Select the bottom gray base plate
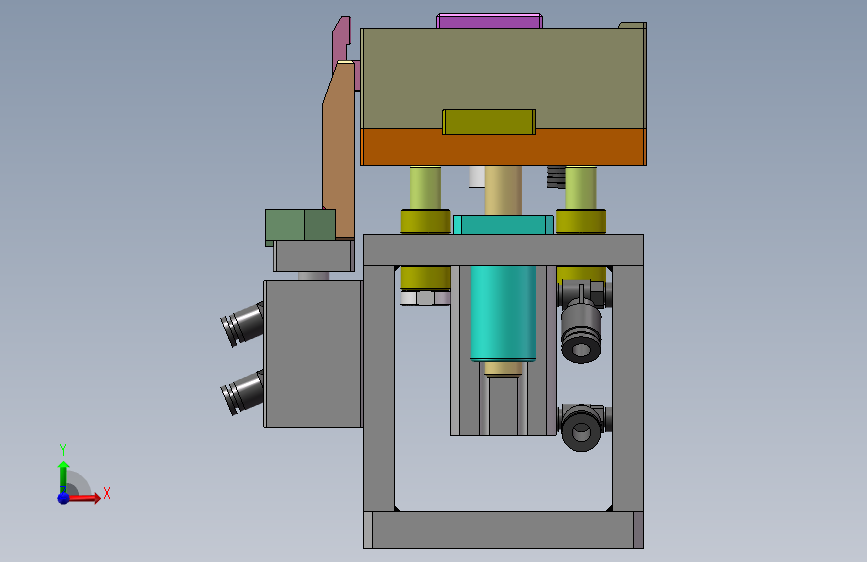The image size is (867, 562). [503, 530]
